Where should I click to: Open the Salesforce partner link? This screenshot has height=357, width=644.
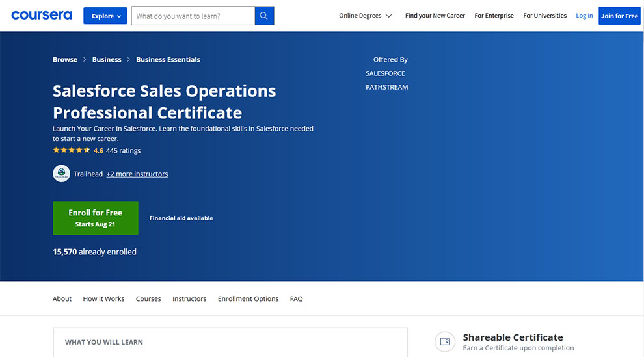[385, 73]
